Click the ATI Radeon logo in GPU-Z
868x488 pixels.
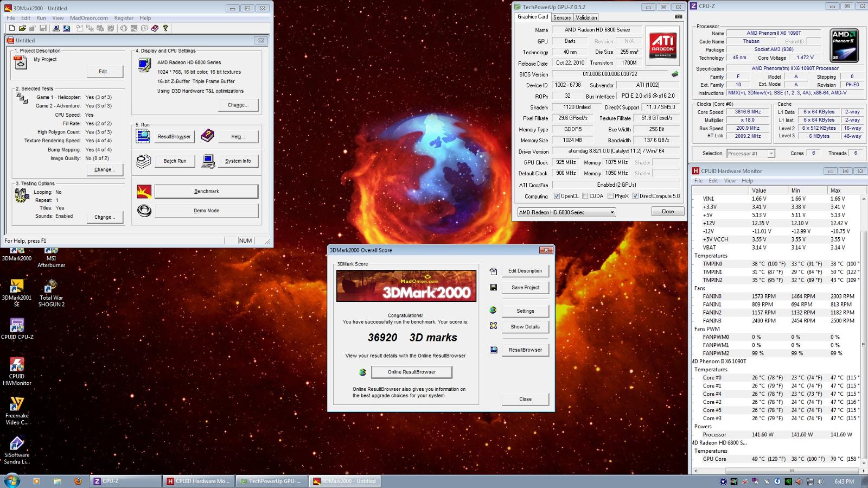click(x=662, y=46)
